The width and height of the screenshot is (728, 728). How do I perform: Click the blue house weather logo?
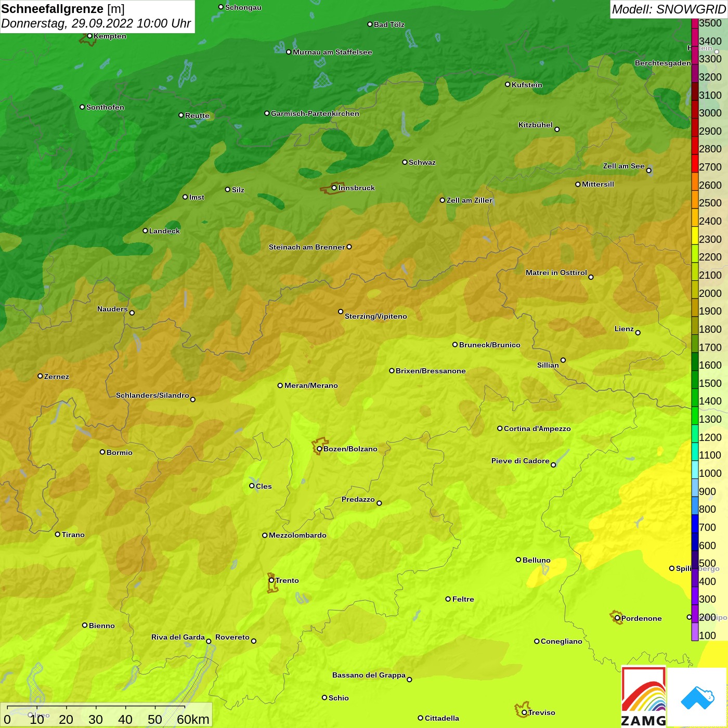tap(697, 697)
